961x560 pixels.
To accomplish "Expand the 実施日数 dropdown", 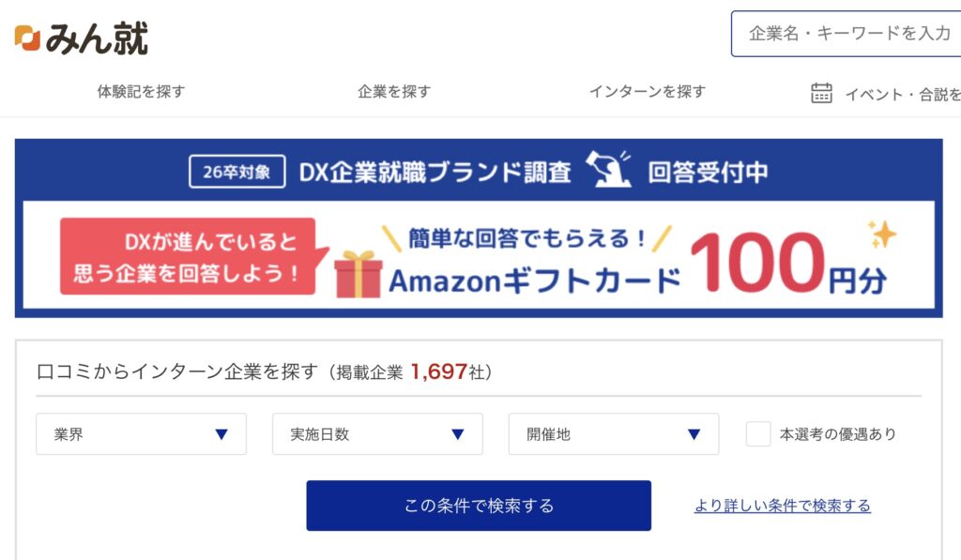I will [x=377, y=434].
